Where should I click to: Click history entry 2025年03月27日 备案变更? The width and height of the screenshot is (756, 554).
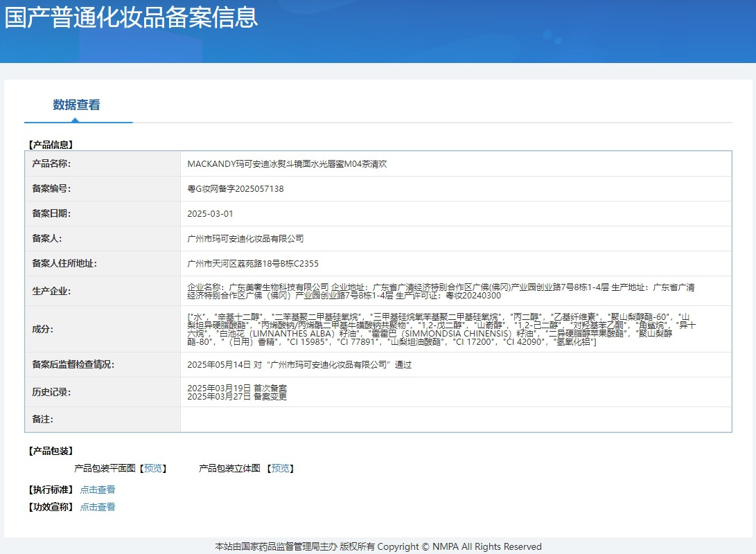(x=237, y=397)
